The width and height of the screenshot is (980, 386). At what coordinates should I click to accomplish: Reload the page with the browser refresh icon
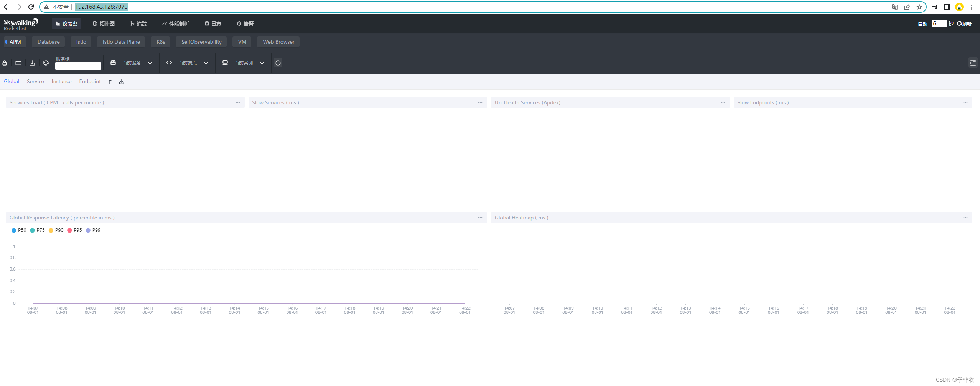tap(31, 7)
